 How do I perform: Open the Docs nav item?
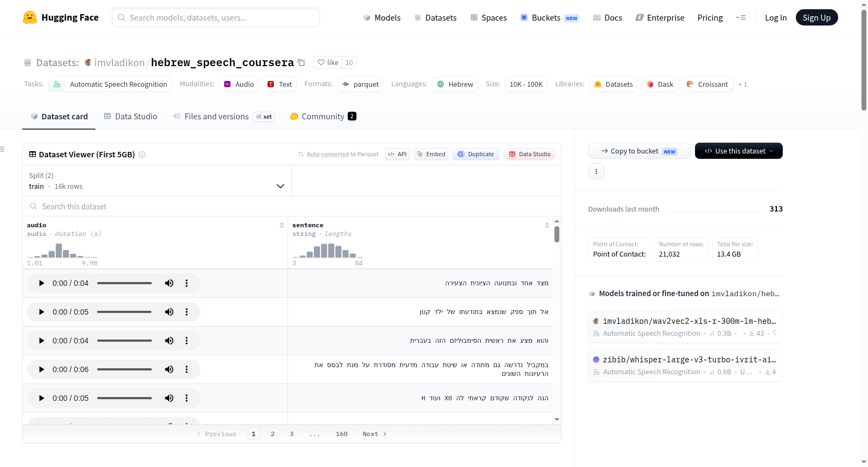(x=608, y=17)
